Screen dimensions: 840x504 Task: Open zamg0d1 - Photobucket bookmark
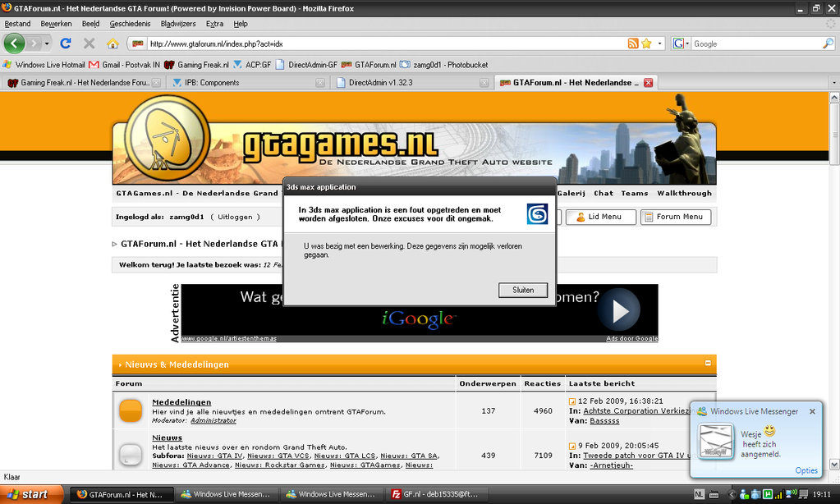[443, 65]
